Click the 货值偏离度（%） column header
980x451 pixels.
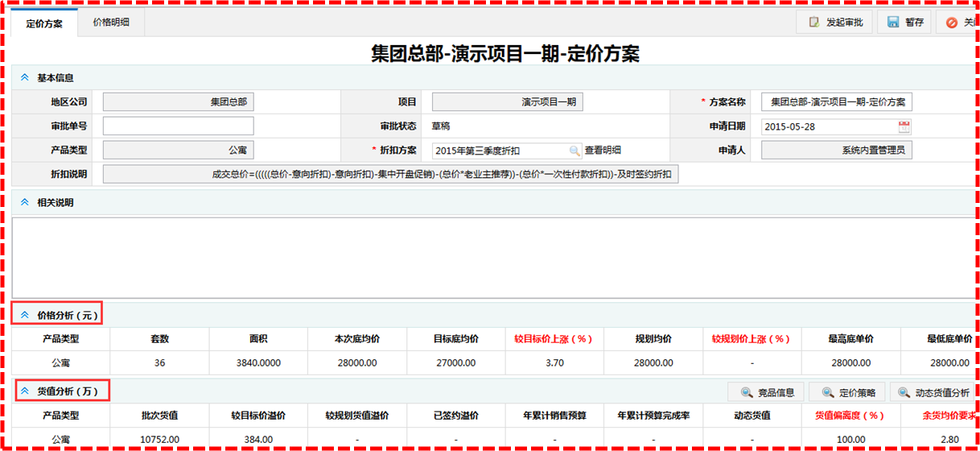[850, 416]
